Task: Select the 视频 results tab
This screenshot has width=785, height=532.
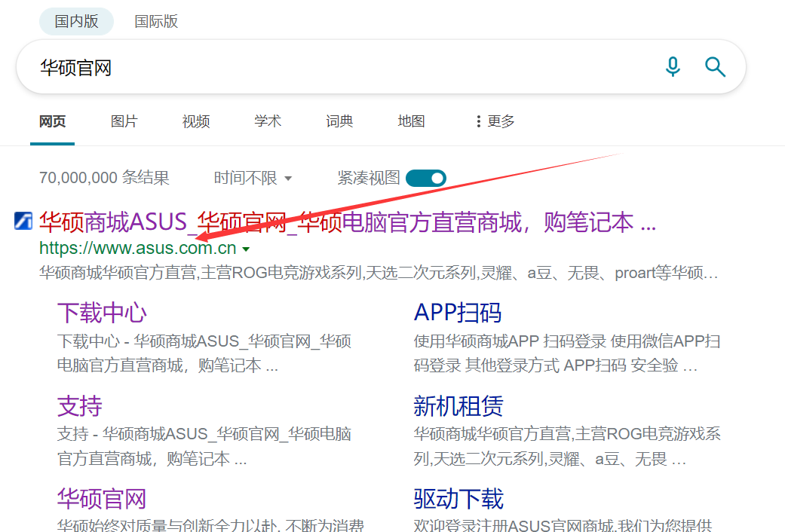Action: pyautogui.click(x=196, y=121)
